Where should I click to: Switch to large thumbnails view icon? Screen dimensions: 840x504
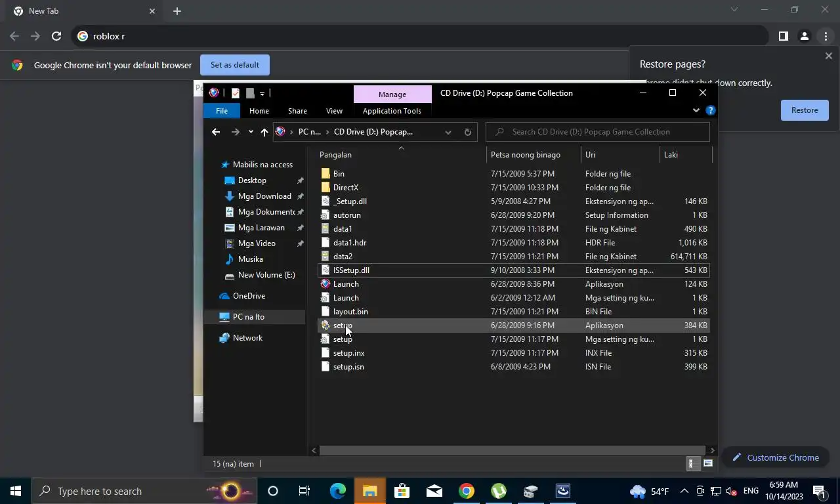tap(708, 464)
